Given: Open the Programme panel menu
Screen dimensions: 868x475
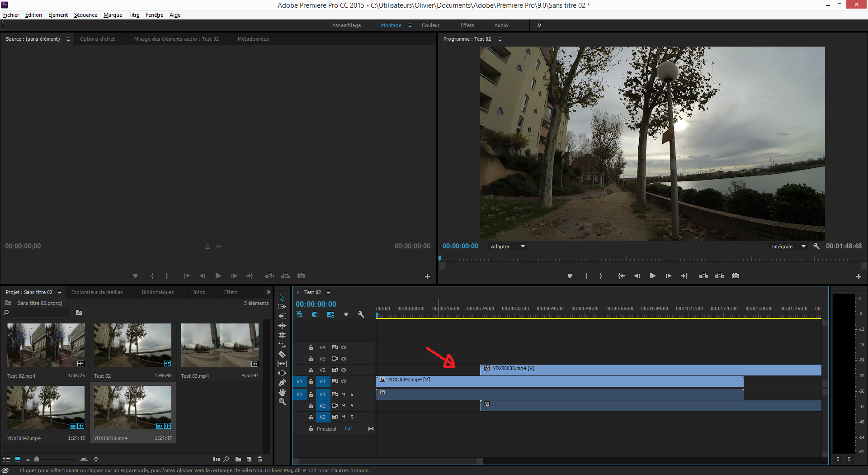Looking at the screenshot, I should 500,39.
